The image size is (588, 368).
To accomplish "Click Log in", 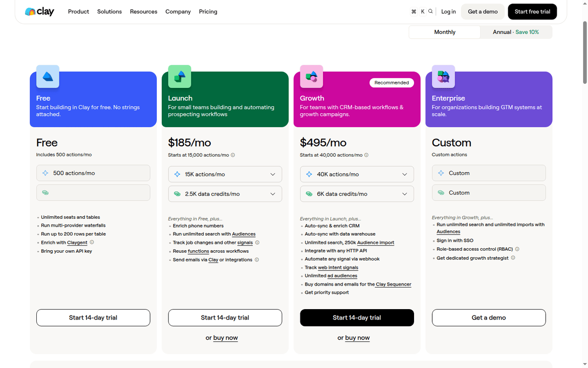I will pyautogui.click(x=448, y=11).
